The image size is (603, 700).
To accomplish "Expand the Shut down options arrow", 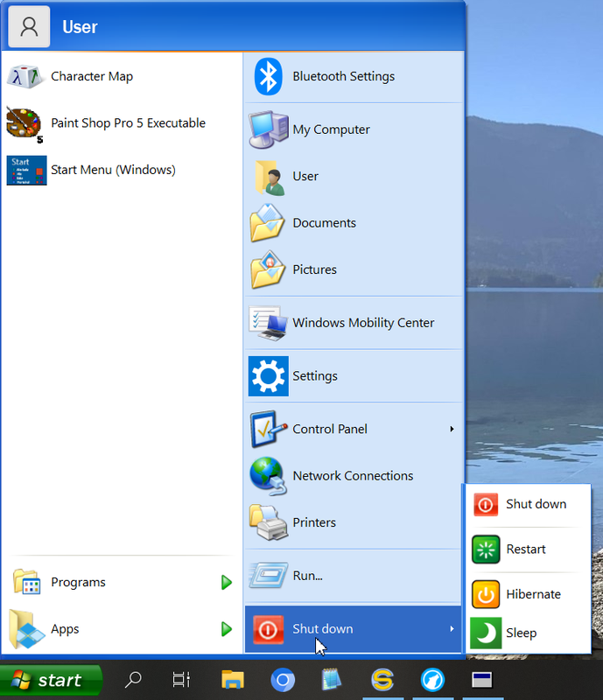I will [452, 629].
